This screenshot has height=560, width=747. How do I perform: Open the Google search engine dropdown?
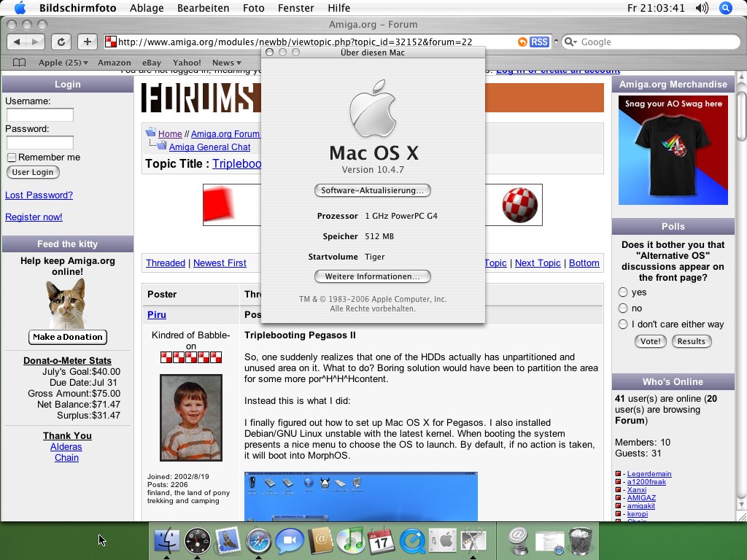[x=570, y=42]
